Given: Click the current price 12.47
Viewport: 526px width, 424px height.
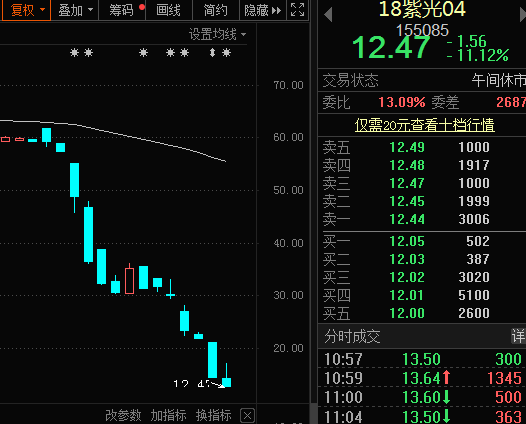Looking at the screenshot, I should (x=391, y=48).
